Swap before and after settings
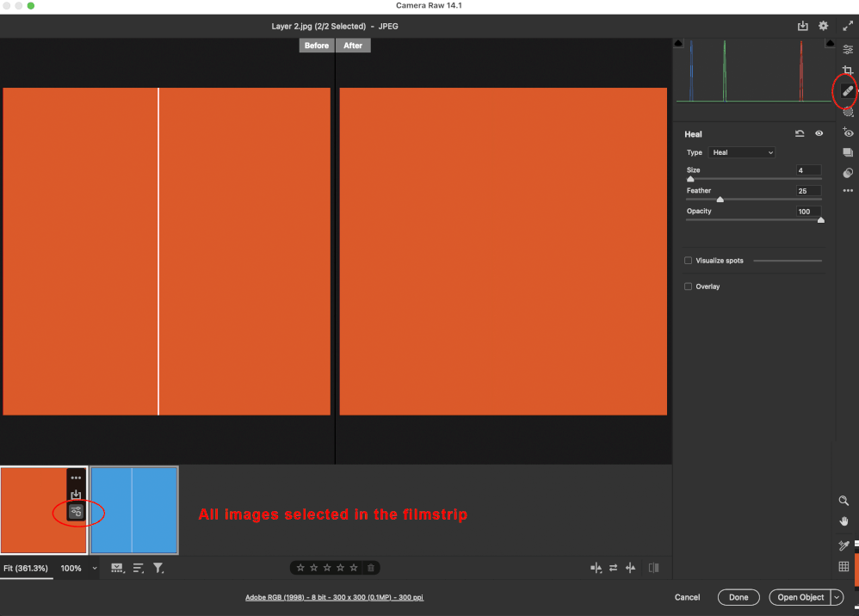The image size is (859, 616). coord(613,568)
